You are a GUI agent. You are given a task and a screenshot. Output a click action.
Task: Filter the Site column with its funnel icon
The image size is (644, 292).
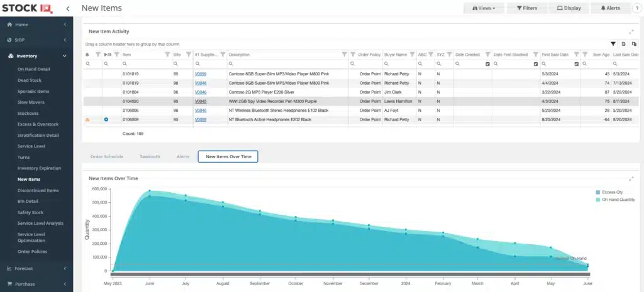click(x=189, y=55)
